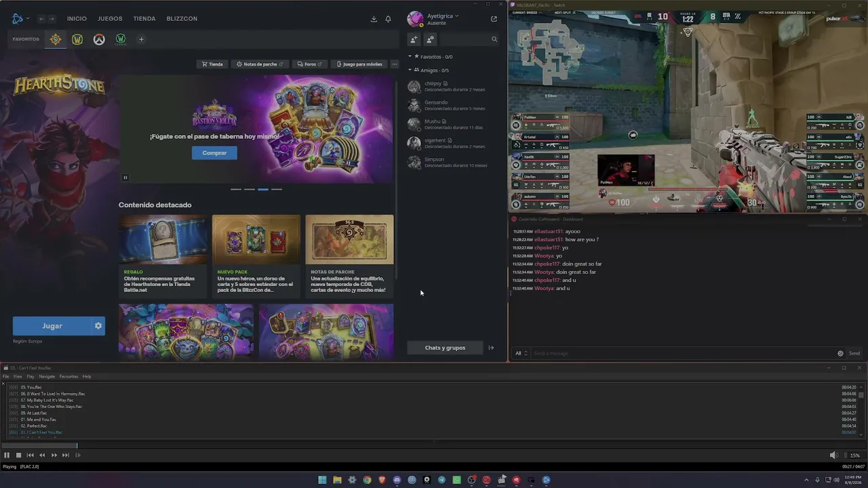Viewport: 868px width, 488px height.
Task: Open JUEGOS tab in Battle.net
Action: coord(110,19)
